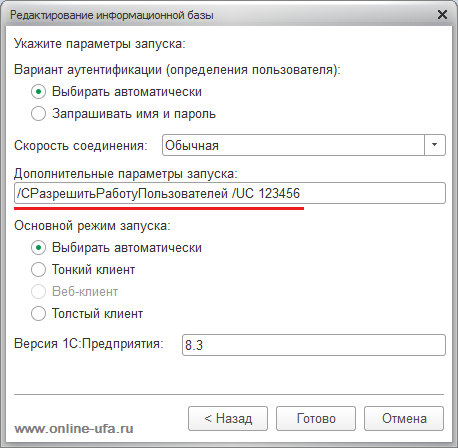The width and height of the screenshot is (458, 448).
Task: Click the "Основной режим запуска:" heading
Action: pos(92,226)
